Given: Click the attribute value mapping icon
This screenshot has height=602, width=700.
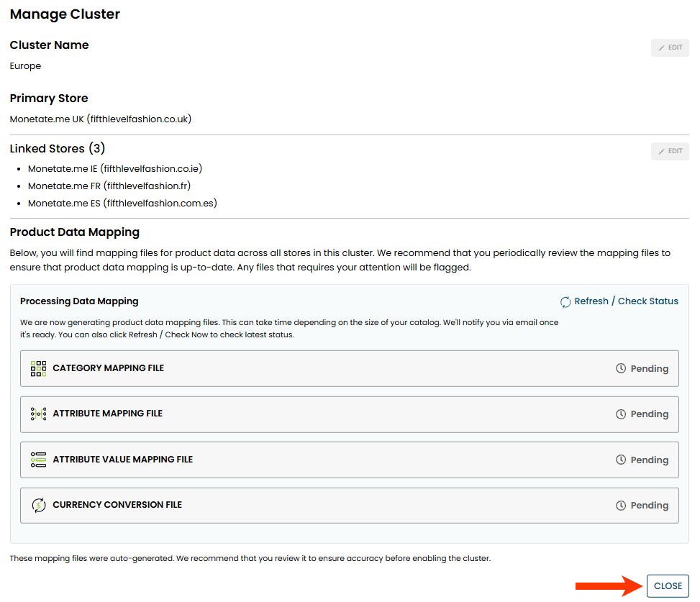Looking at the screenshot, I should point(38,460).
